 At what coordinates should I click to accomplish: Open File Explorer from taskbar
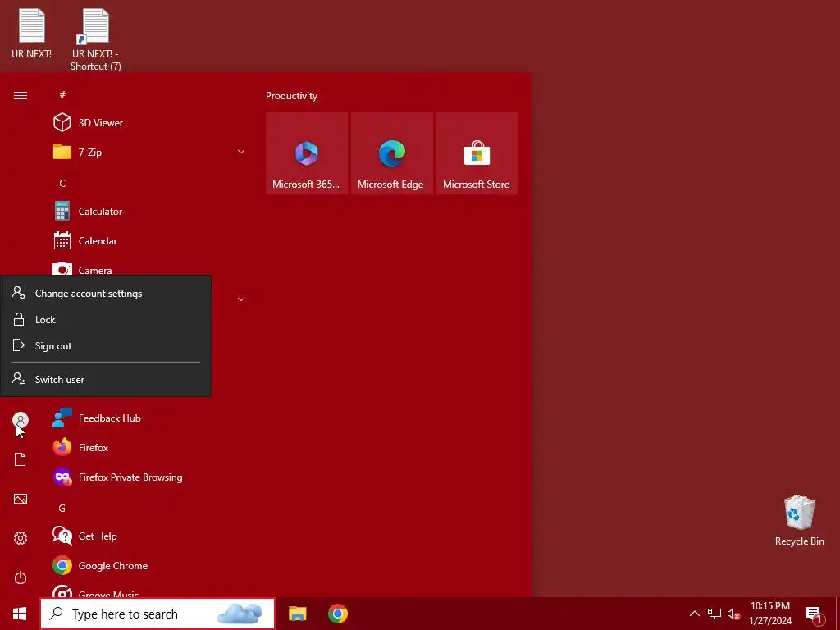tap(297, 614)
